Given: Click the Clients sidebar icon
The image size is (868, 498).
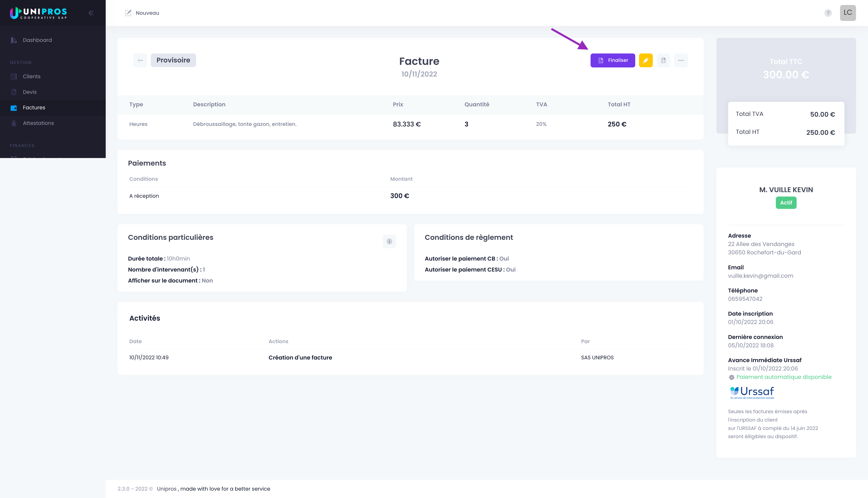Looking at the screenshot, I should 14,76.
